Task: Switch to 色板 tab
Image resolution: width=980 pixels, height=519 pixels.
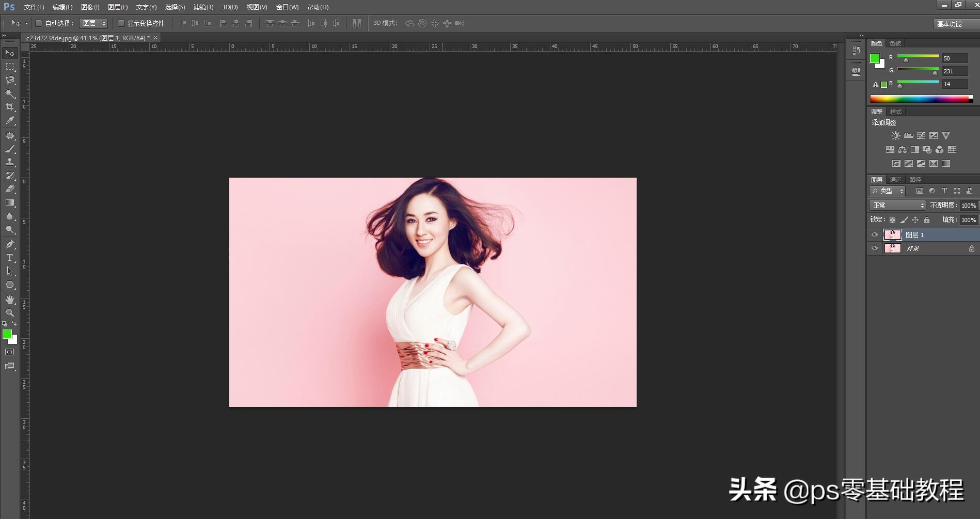Action: [895, 43]
